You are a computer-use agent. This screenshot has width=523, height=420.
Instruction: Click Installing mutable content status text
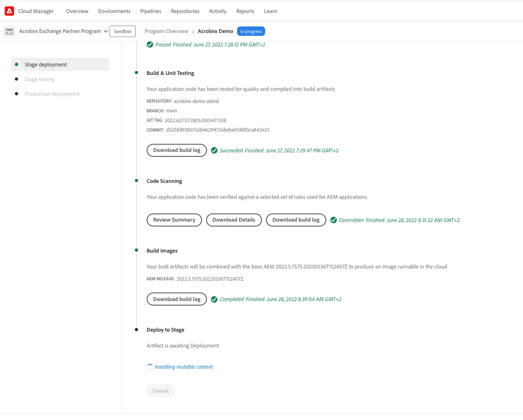184,367
